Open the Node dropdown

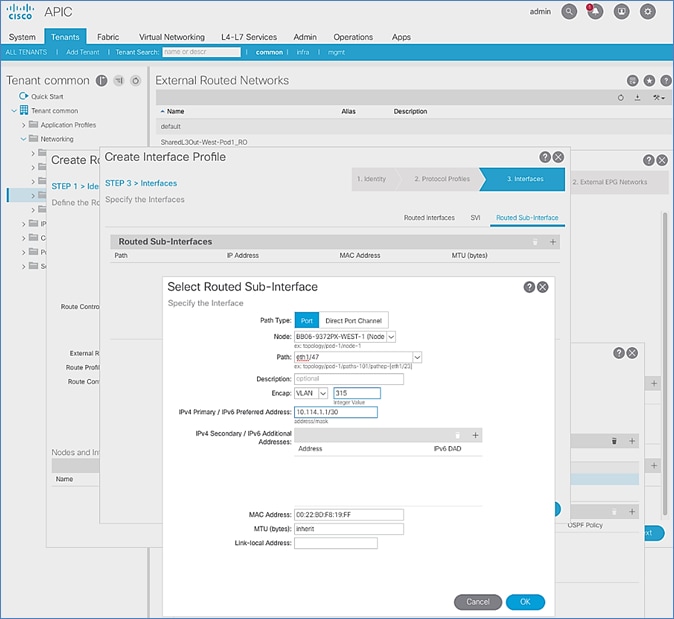[x=391, y=337]
